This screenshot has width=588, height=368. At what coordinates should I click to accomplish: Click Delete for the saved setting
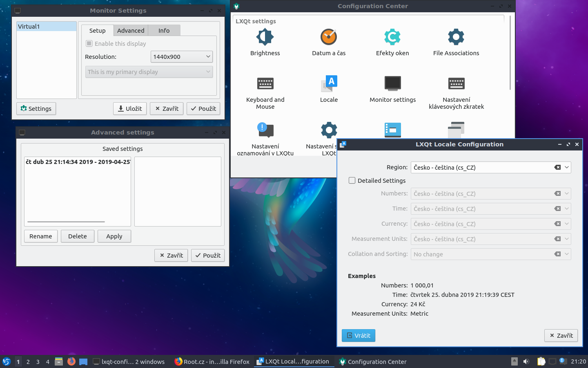[78, 236]
